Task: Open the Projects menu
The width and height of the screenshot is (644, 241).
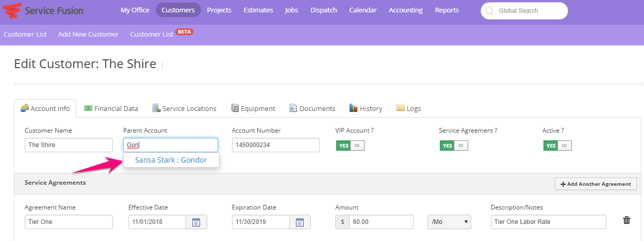Action: [219, 10]
